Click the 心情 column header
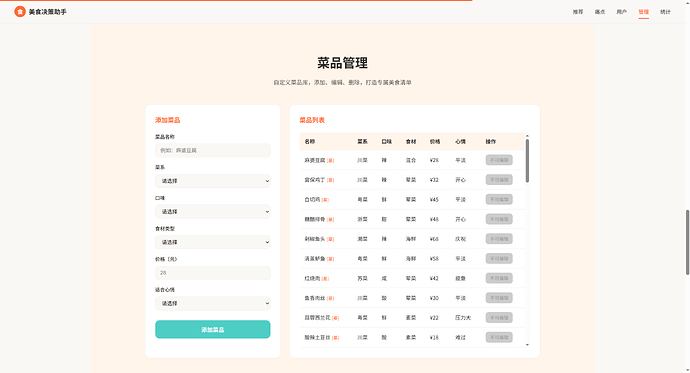This screenshot has width=690, height=373. pyautogui.click(x=460, y=142)
